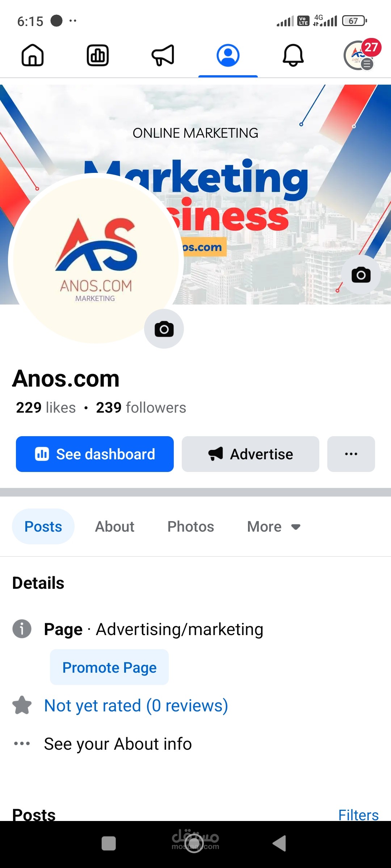Viewport: 391px width, 868px height.
Task: Expand the More tab dropdown
Action: tap(274, 527)
